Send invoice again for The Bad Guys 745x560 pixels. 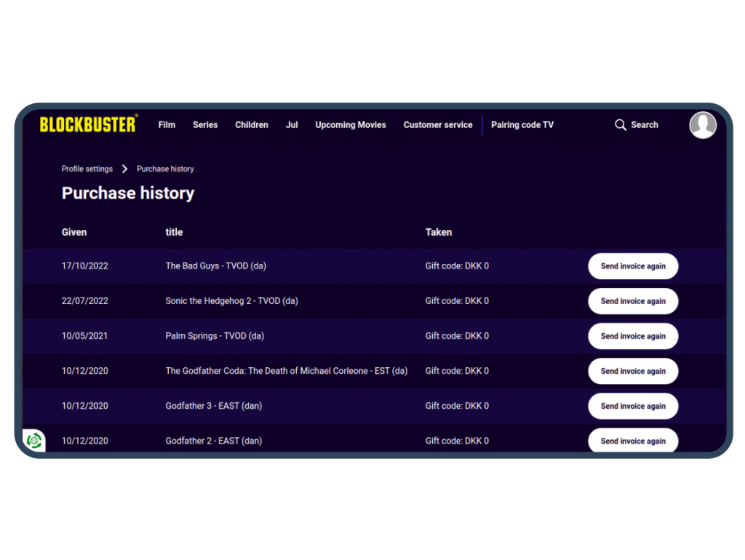pos(633,266)
